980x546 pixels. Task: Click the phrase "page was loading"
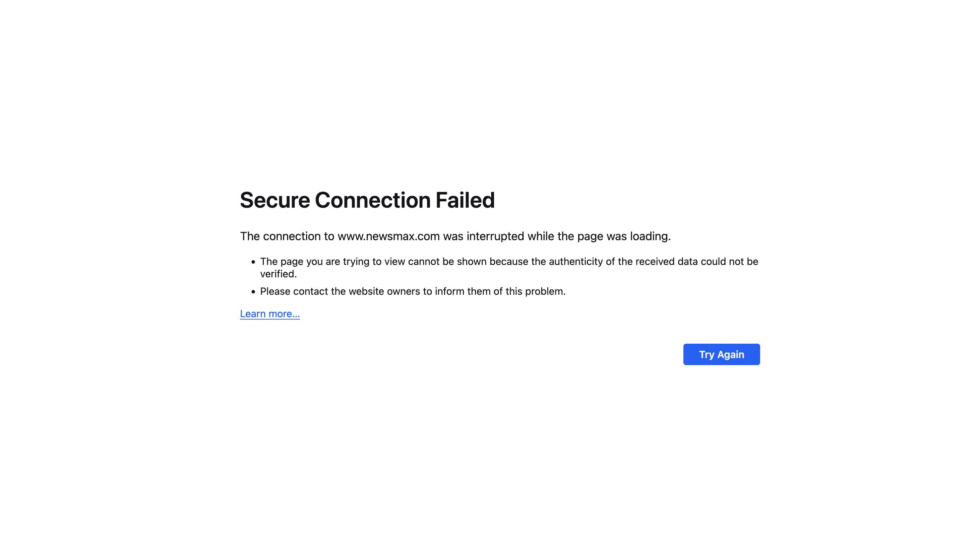pos(623,236)
